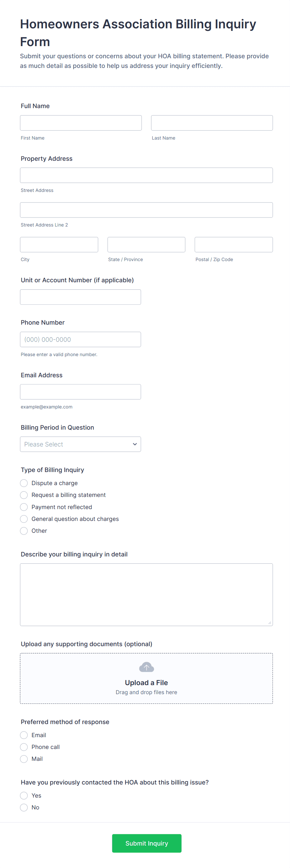
Task: Choose Email as preferred response method
Action: 24,735
